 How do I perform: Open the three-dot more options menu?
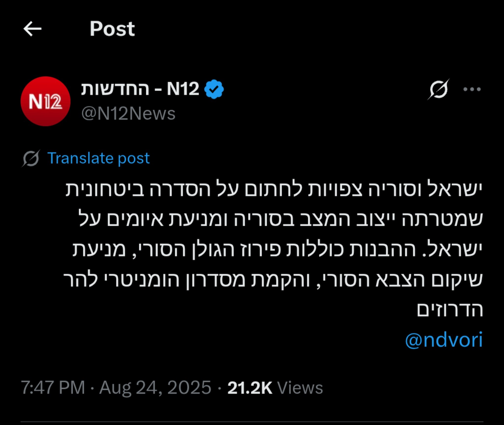tap(472, 89)
